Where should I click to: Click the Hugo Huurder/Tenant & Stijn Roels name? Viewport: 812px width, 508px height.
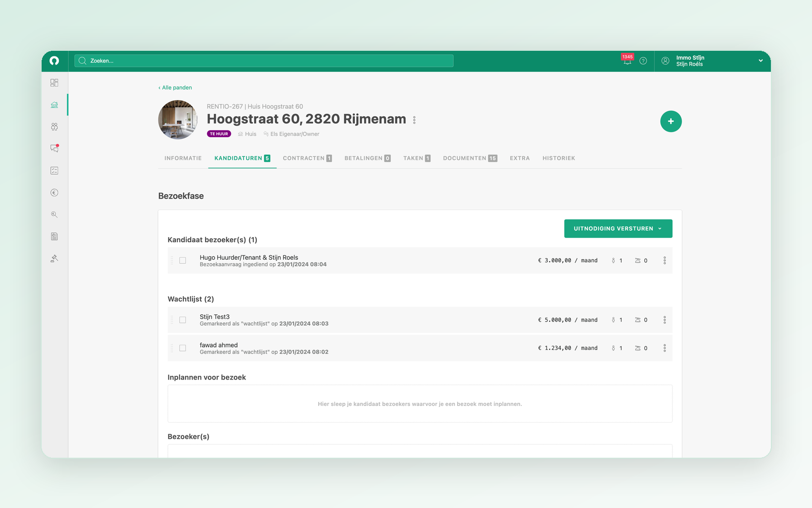click(249, 258)
